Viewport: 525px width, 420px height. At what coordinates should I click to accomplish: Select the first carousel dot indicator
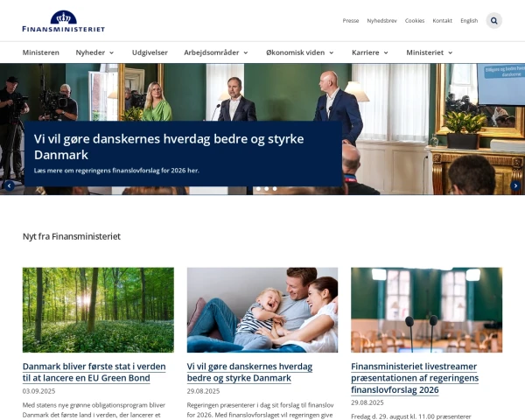[x=258, y=189]
